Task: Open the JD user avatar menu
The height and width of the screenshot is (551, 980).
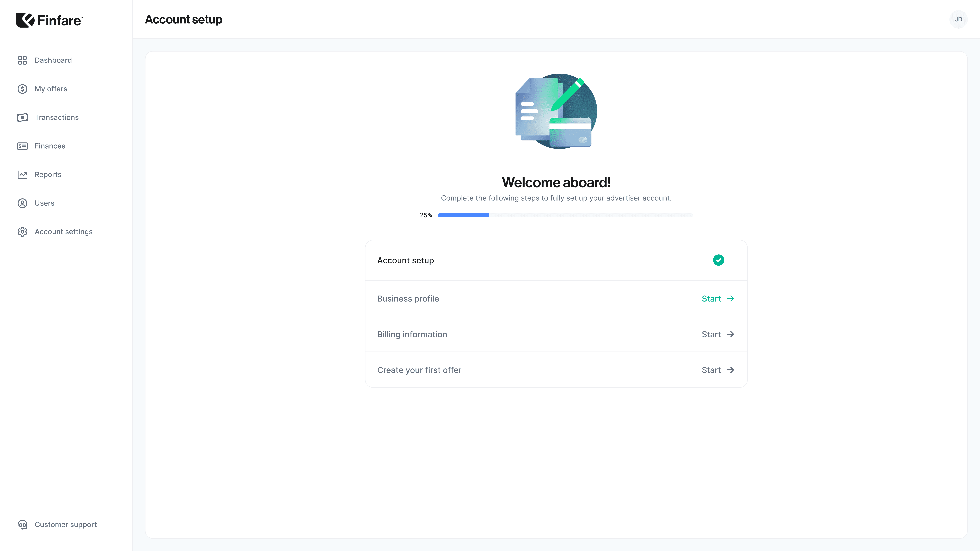Action: [958, 19]
